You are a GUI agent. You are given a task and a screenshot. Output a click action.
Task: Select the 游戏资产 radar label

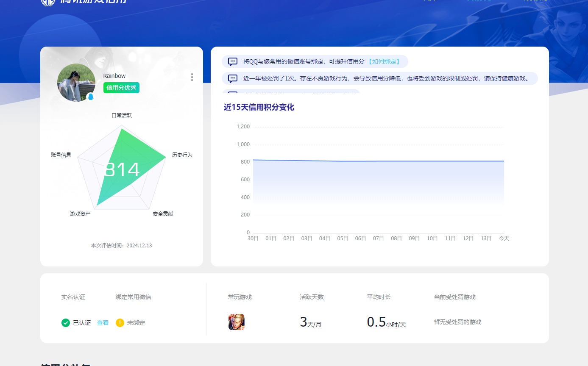click(x=81, y=214)
